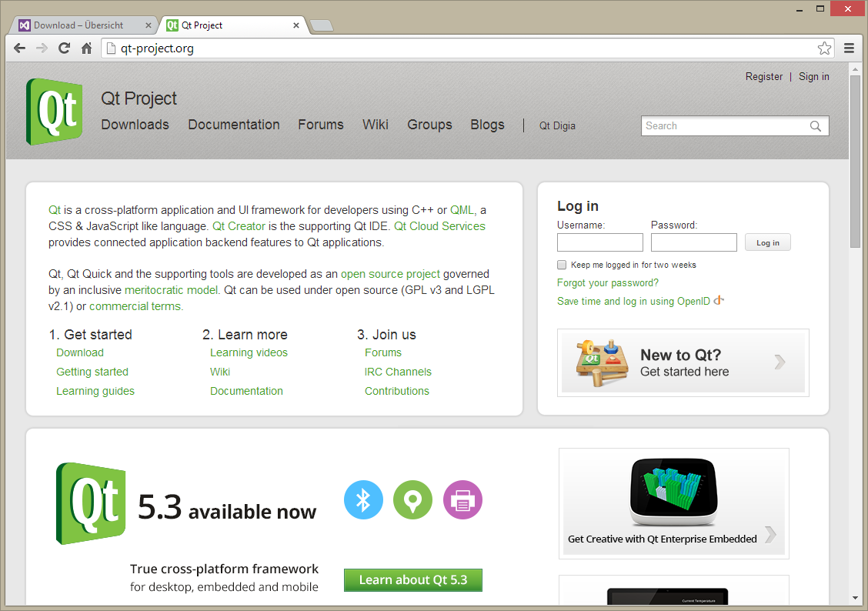Click the browser forward arrow
Viewport: 868px width, 611px height.
(x=42, y=48)
